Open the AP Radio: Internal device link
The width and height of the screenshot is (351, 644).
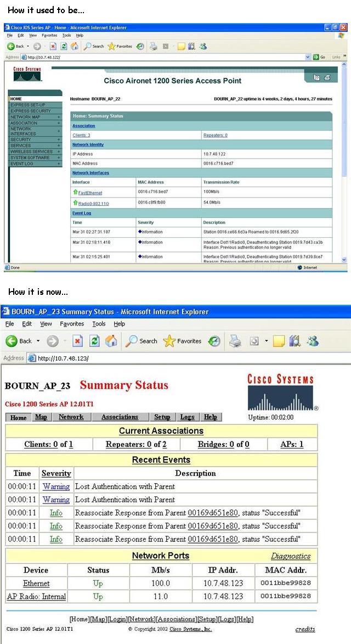[37, 596]
